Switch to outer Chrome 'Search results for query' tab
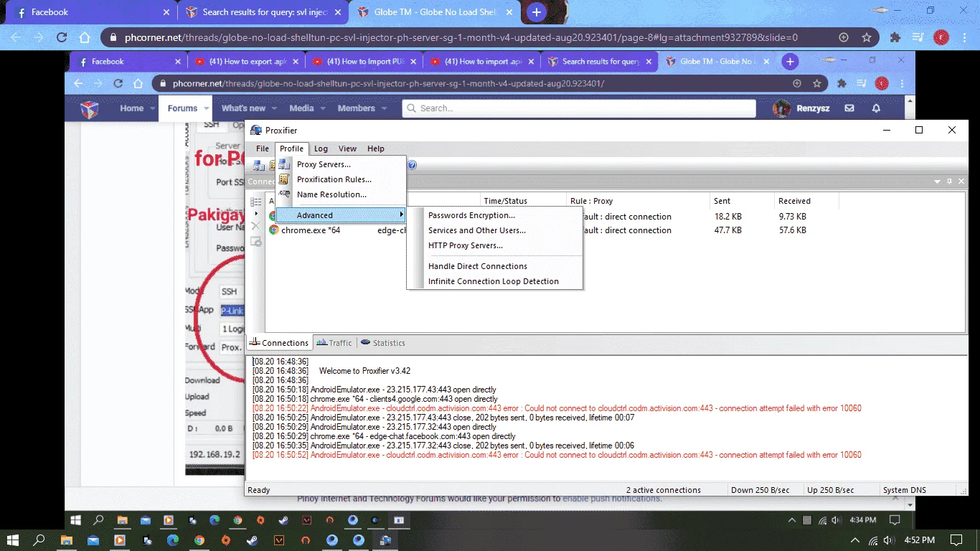The image size is (980, 551). (x=263, y=12)
